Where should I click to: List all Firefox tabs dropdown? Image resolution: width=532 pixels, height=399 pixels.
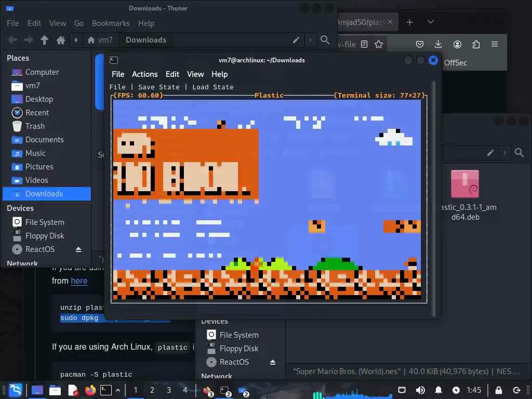[x=431, y=22]
